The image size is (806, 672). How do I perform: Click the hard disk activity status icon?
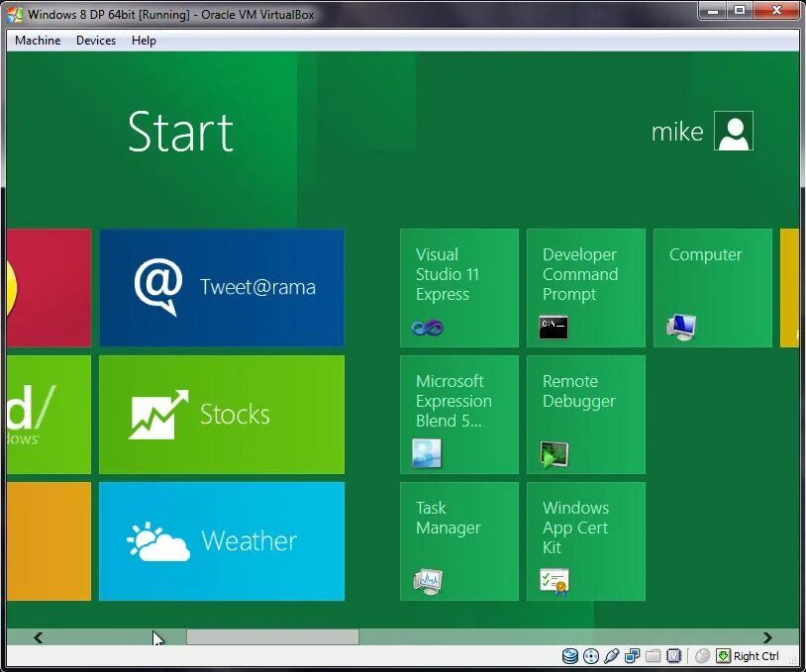pyautogui.click(x=570, y=656)
